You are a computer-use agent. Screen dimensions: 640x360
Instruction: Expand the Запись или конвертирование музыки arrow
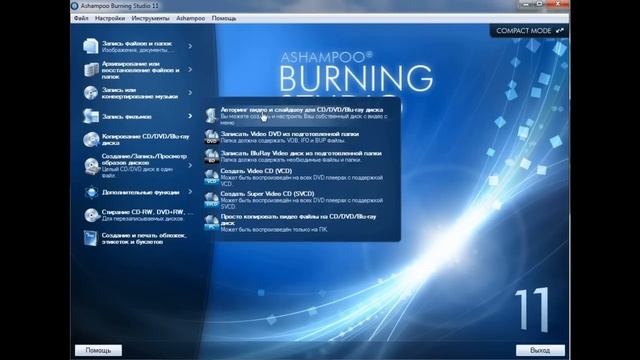coord(190,93)
